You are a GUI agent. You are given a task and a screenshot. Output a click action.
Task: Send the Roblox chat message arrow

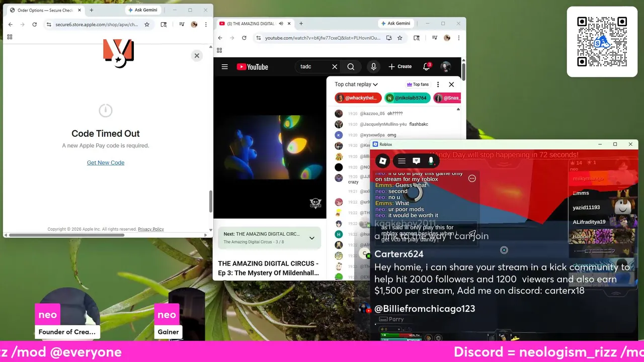click(x=472, y=234)
